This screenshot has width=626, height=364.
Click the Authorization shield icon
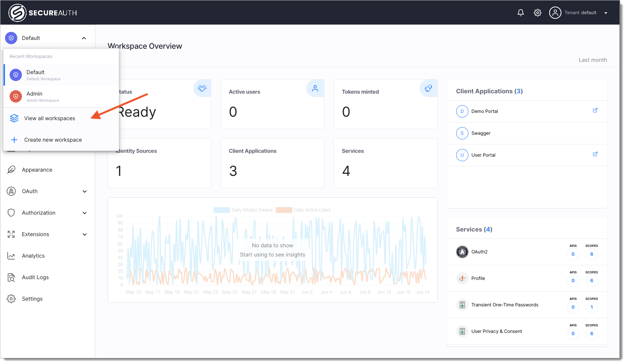[11, 213]
